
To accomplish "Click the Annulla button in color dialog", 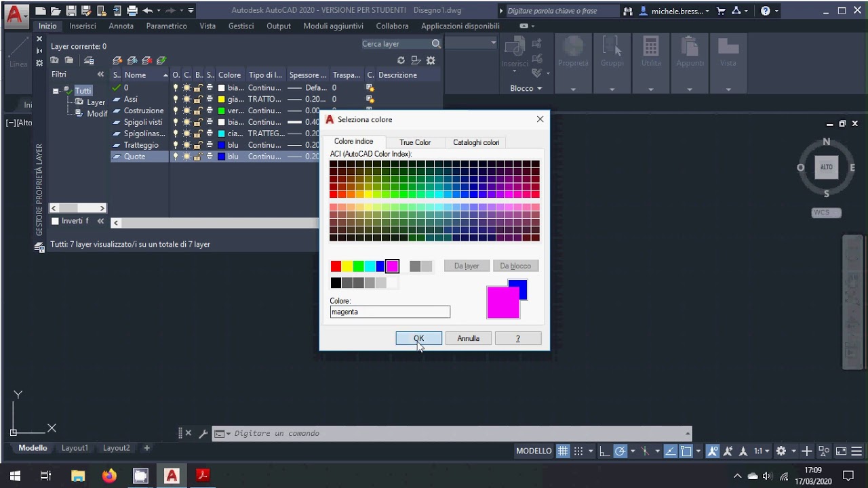I will click(468, 338).
